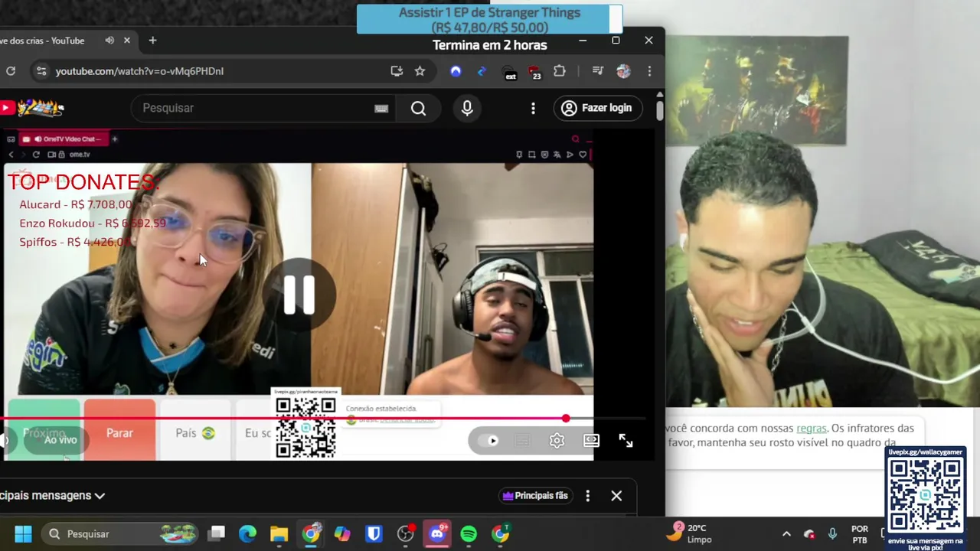The image size is (980, 551).
Task: Switch to active Chrome taskbar window
Action: pos(311,533)
